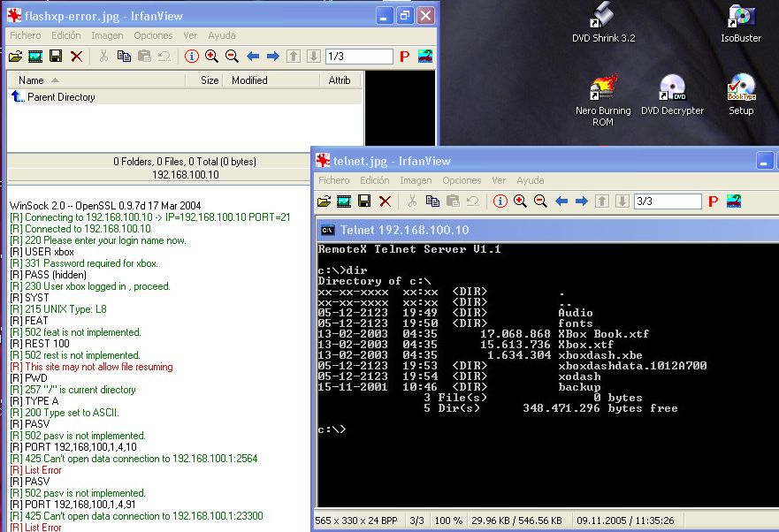Click the Modified column header

coord(249,80)
